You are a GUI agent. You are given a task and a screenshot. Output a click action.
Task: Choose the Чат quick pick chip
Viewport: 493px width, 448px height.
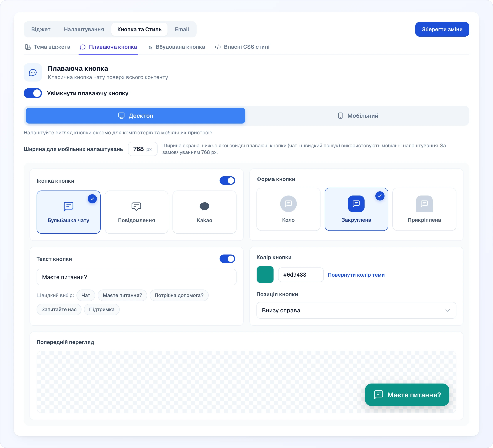click(x=86, y=295)
